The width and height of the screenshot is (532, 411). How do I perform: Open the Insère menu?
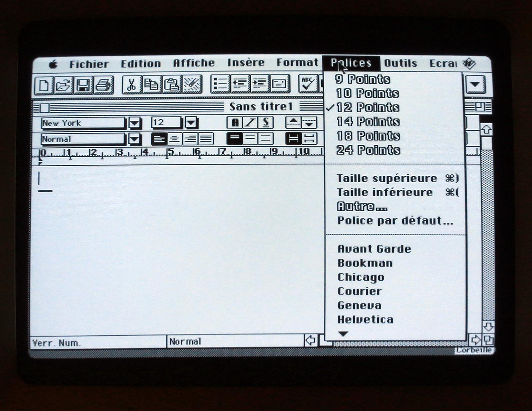pyautogui.click(x=246, y=63)
